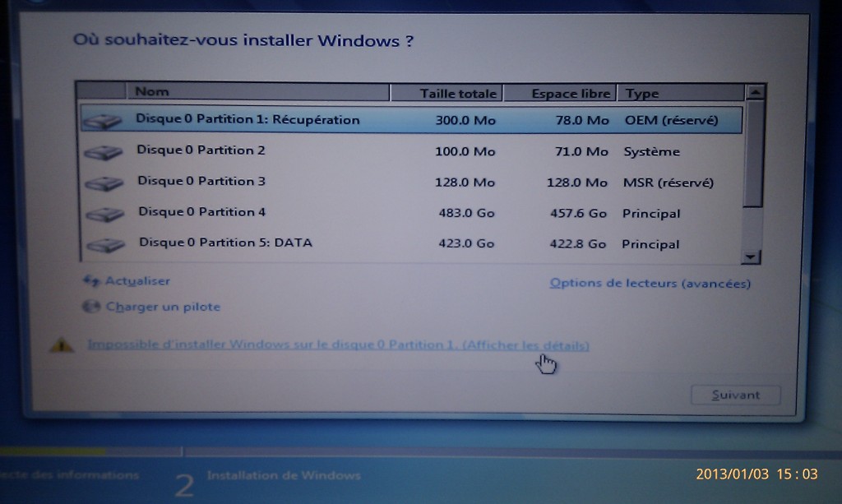Image resolution: width=842 pixels, height=504 pixels.
Task: Sort by the Espace libre column header
Action: tap(559, 94)
